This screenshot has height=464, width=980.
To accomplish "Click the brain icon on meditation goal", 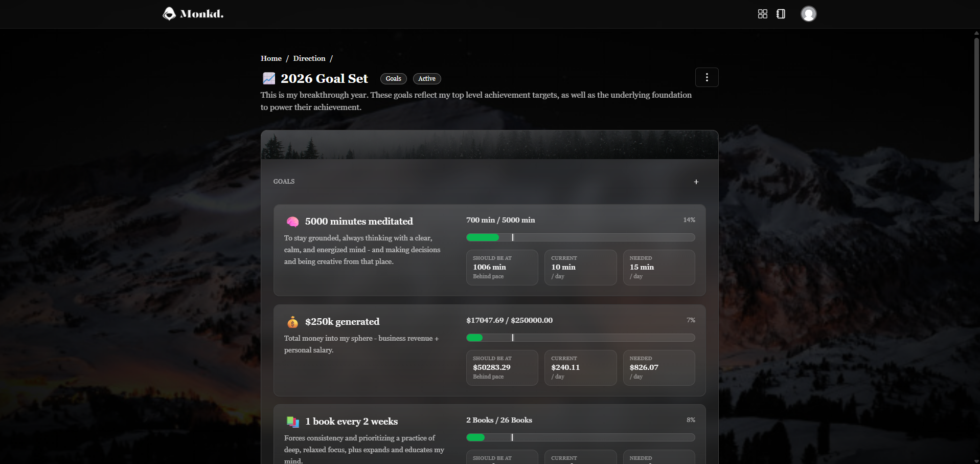I will click(x=292, y=222).
